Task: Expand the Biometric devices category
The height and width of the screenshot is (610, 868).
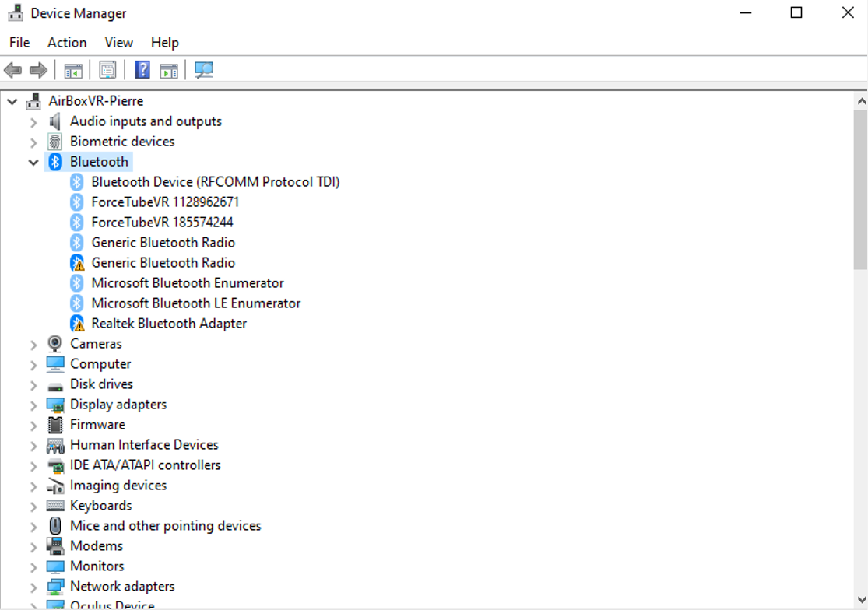Action: (33, 142)
